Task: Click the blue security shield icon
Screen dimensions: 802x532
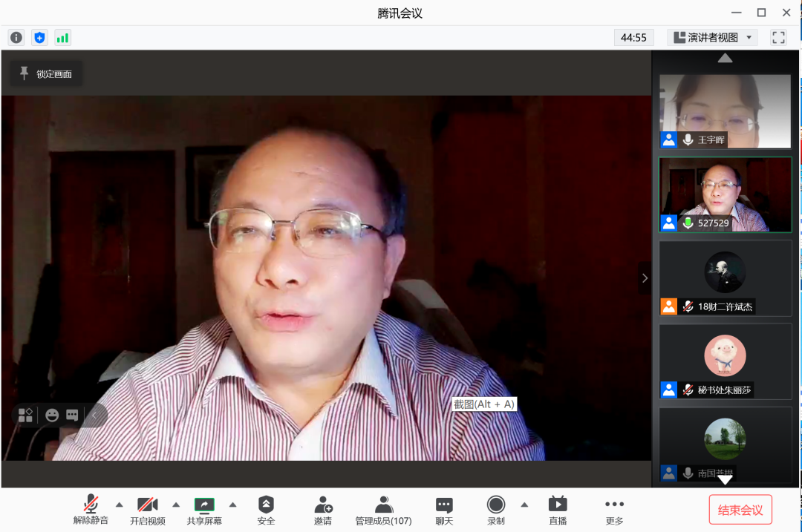Action: [x=39, y=37]
